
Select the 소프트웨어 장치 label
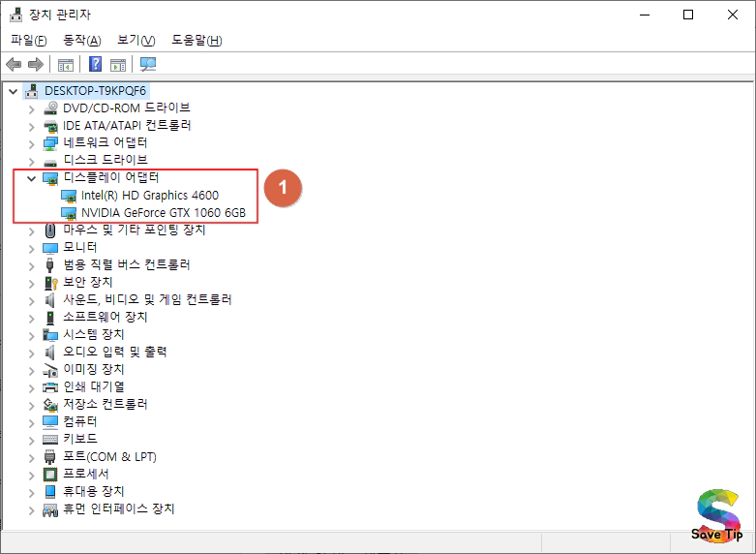tap(106, 317)
